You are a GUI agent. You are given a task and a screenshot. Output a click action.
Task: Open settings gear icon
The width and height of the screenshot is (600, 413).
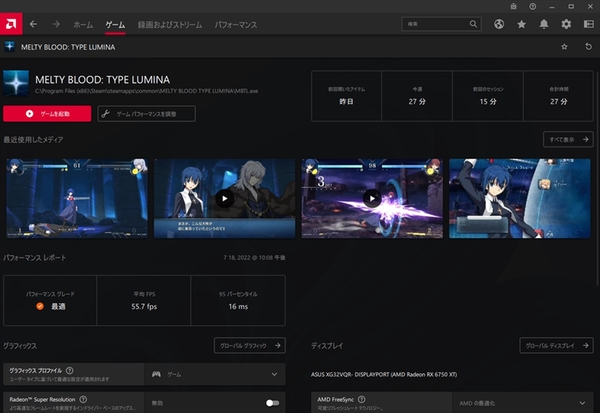pos(566,24)
